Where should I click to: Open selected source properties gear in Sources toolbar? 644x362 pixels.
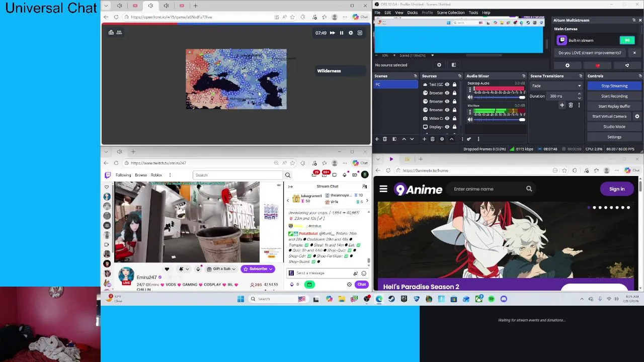[442, 139]
